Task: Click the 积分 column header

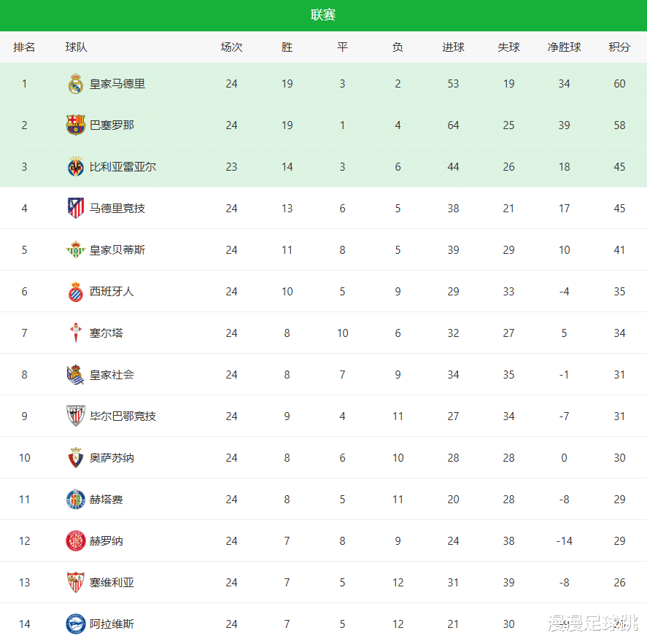Action: (619, 47)
